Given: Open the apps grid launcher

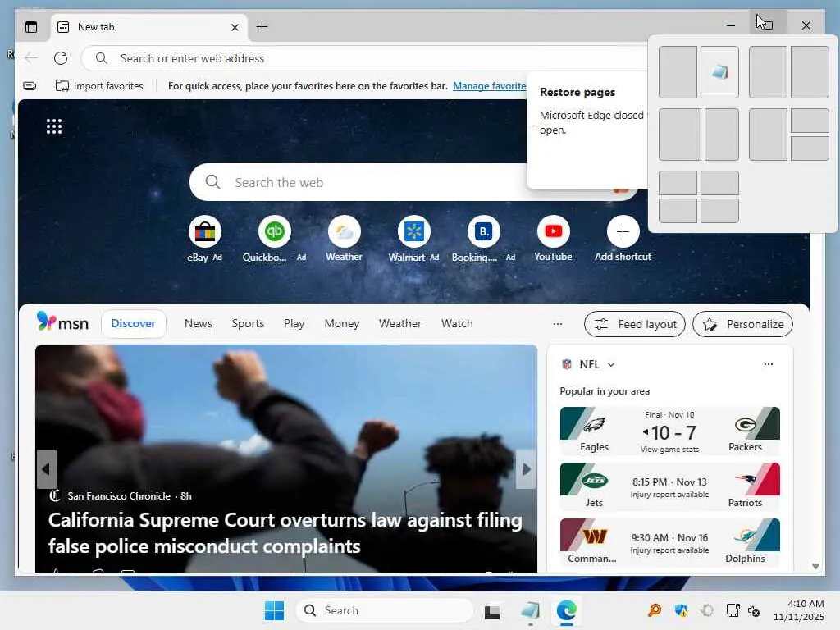Looking at the screenshot, I should tap(54, 126).
